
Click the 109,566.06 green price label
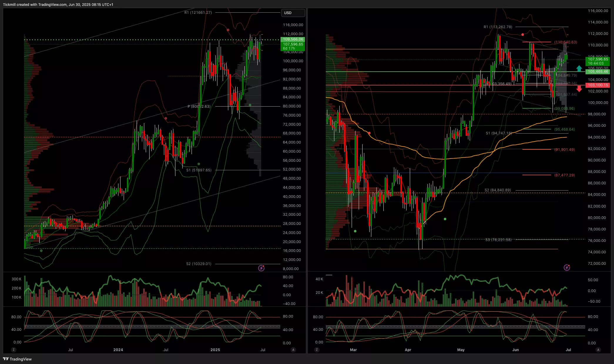click(x=293, y=39)
